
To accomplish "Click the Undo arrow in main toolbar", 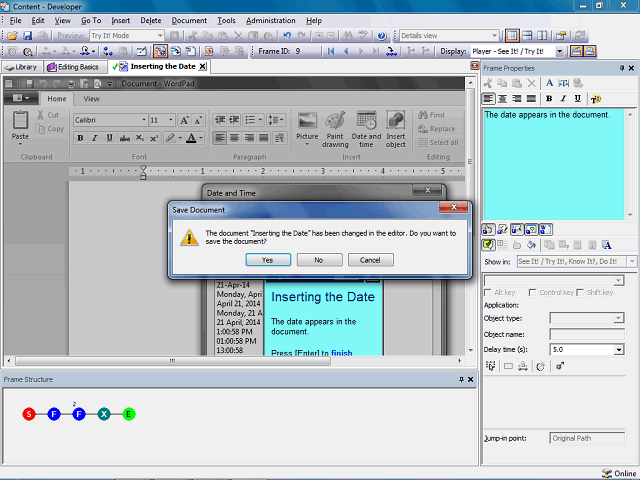I will tap(287, 36).
